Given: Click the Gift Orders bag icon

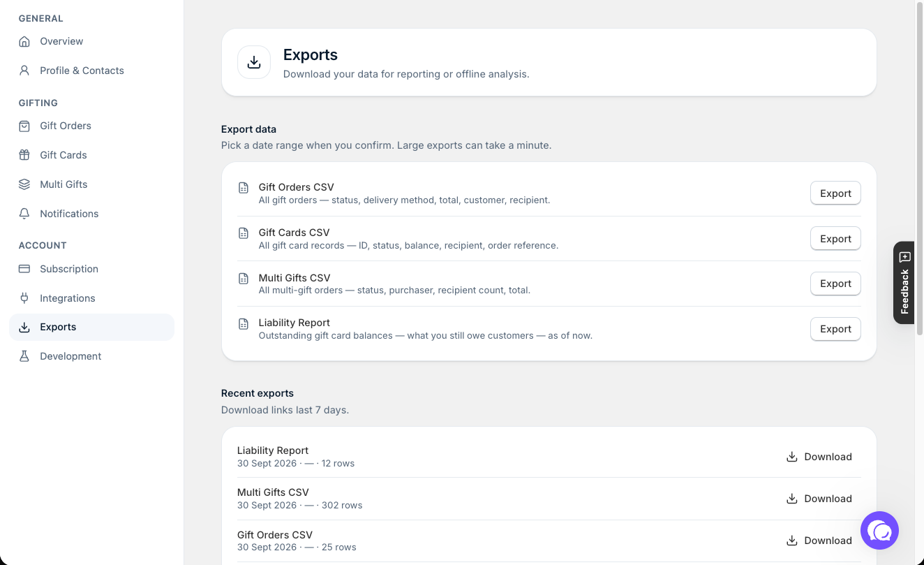Looking at the screenshot, I should pyautogui.click(x=24, y=126).
